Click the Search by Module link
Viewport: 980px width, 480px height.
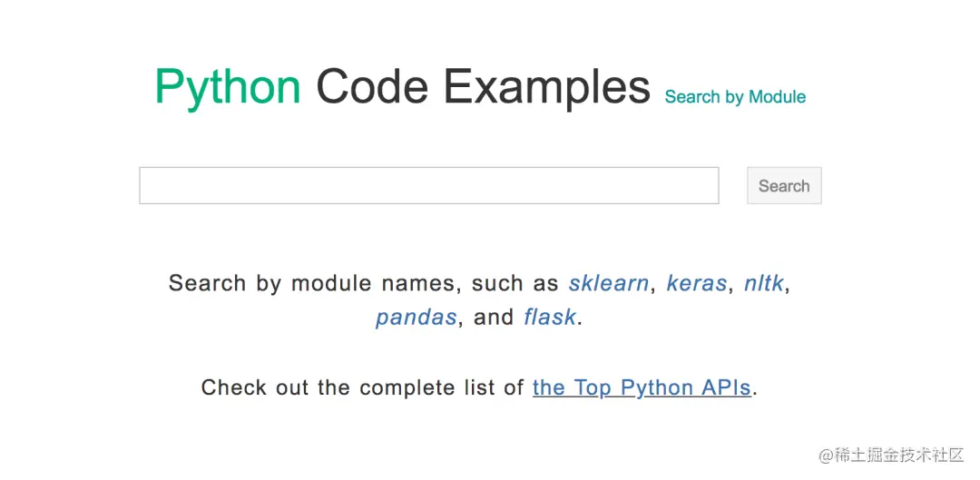pyautogui.click(x=735, y=97)
